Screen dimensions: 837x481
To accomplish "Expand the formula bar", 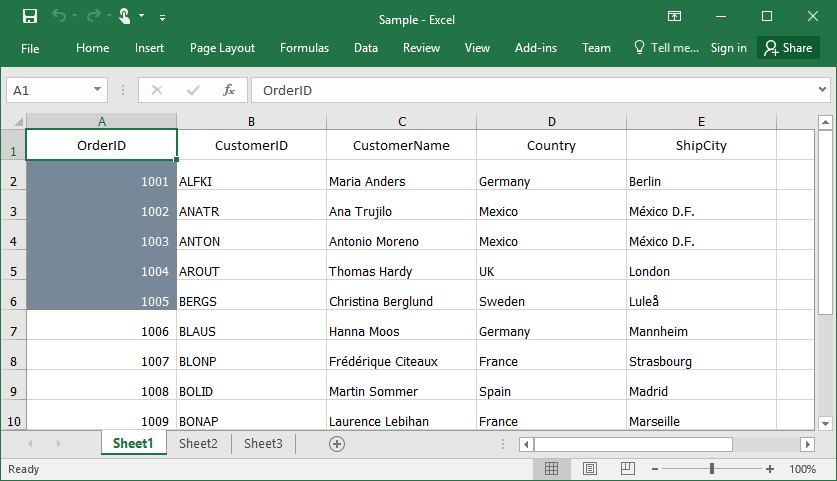I will pos(822,90).
